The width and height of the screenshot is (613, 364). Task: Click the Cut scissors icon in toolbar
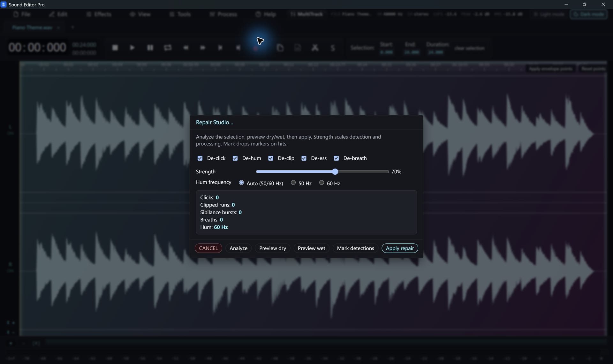(x=315, y=48)
